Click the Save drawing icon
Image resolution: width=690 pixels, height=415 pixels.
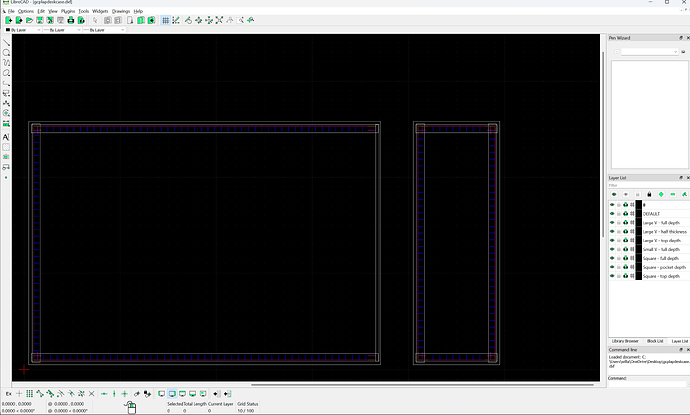40,20
